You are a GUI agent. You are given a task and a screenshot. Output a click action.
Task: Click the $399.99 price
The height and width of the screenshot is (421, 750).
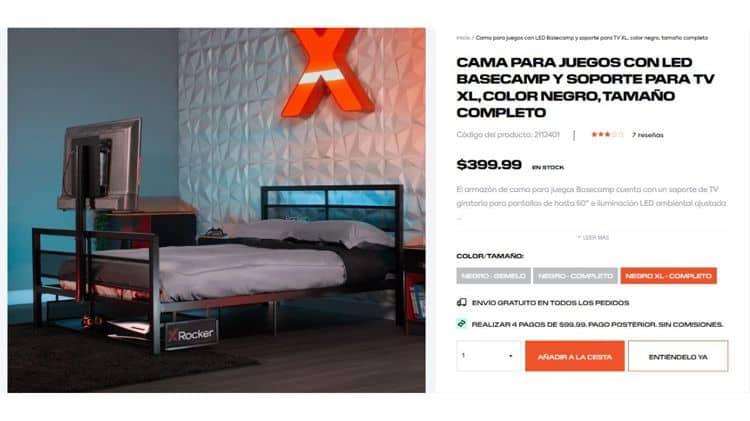point(489,165)
